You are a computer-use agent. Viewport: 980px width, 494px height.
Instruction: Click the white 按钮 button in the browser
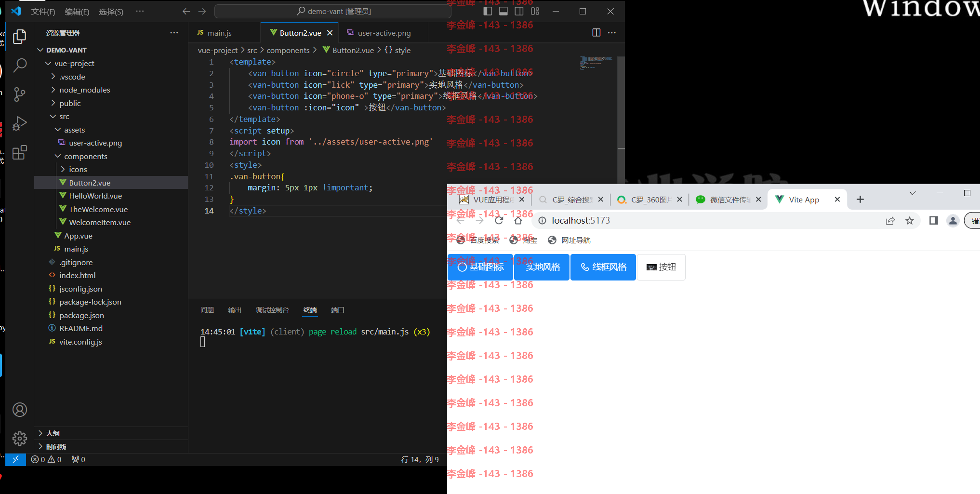point(661,267)
